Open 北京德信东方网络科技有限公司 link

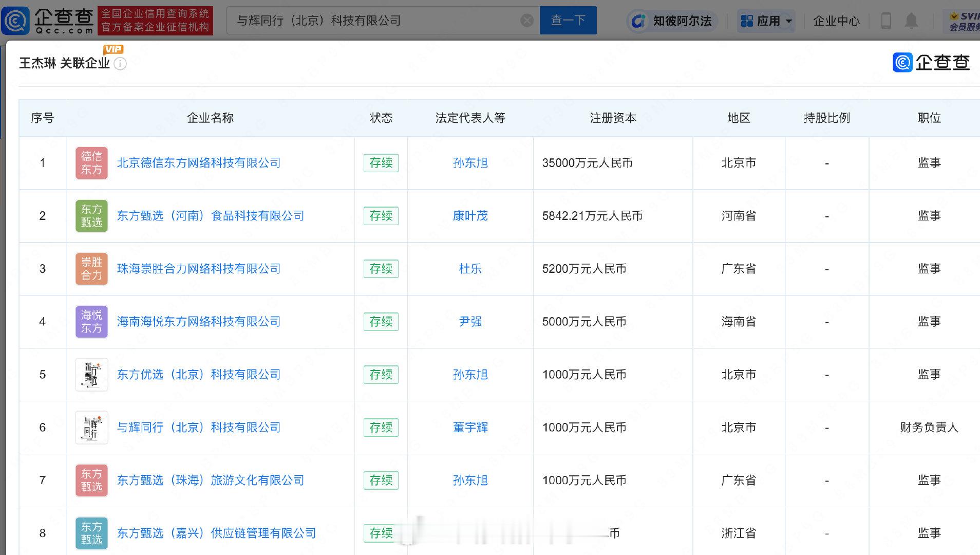(199, 163)
